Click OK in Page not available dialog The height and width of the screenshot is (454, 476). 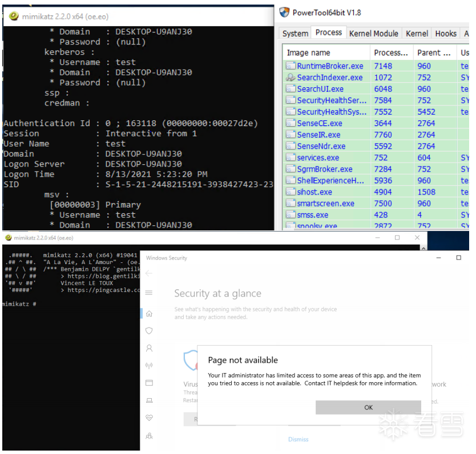pyautogui.click(x=368, y=407)
